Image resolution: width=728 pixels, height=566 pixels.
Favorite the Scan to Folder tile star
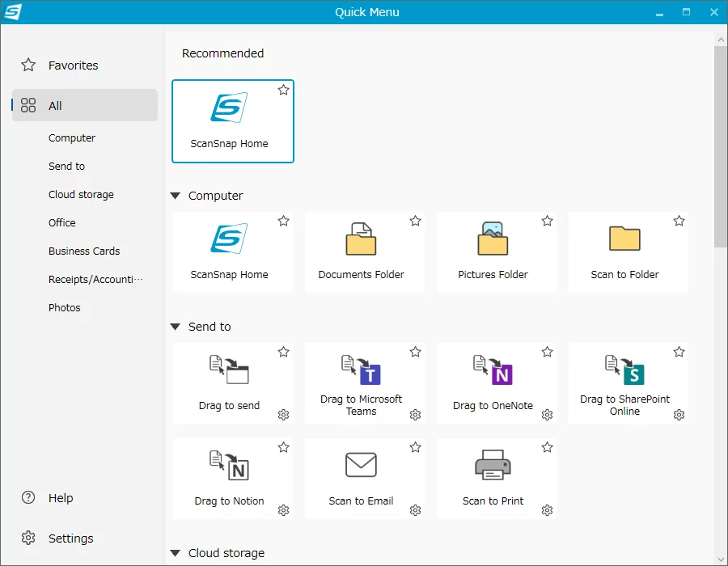pyautogui.click(x=679, y=221)
